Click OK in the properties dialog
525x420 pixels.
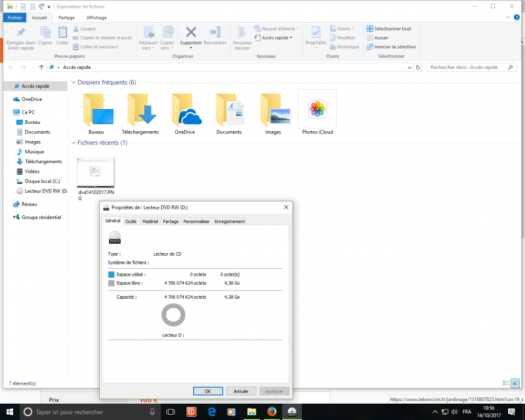207,391
